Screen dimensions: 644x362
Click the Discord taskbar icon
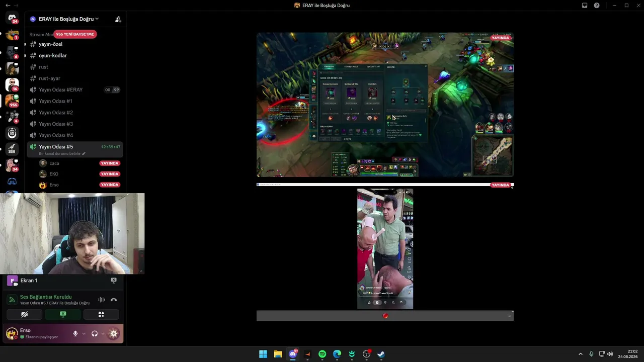[x=293, y=354]
